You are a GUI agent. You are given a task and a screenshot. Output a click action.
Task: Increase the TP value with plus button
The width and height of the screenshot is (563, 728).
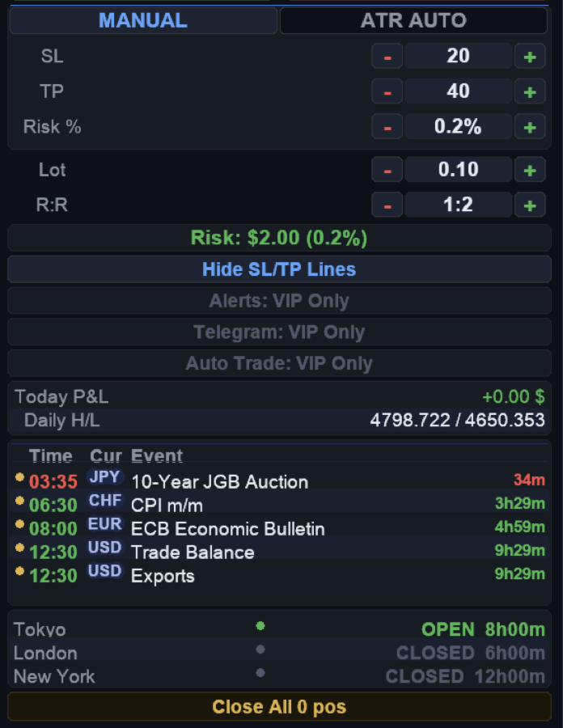(530, 91)
